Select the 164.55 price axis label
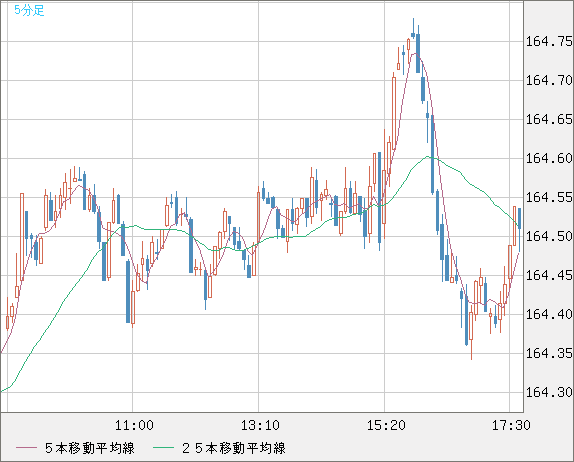The height and width of the screenshot is (462, 574). 549,197
